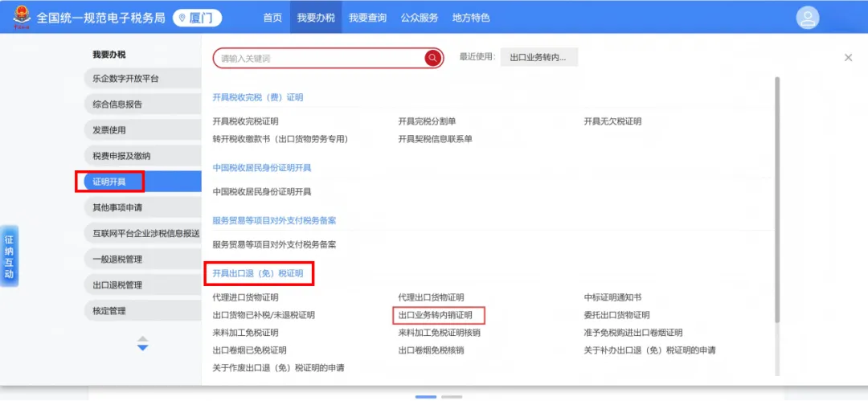Open 出口卷烟免税核销 link
868x401 pixels.
coord(431,350)
